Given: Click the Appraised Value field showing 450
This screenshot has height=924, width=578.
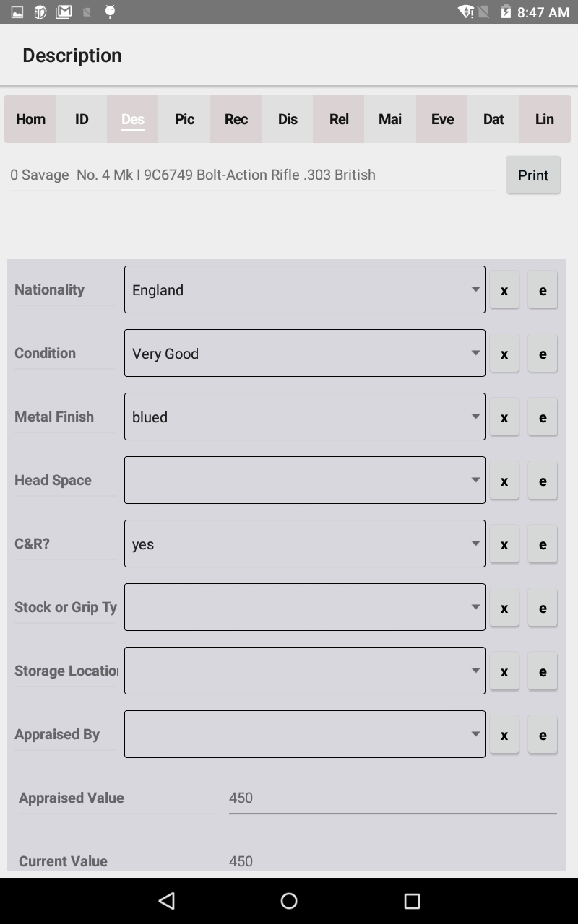Looking at the screenshot, I should click(x=392, y=798).
